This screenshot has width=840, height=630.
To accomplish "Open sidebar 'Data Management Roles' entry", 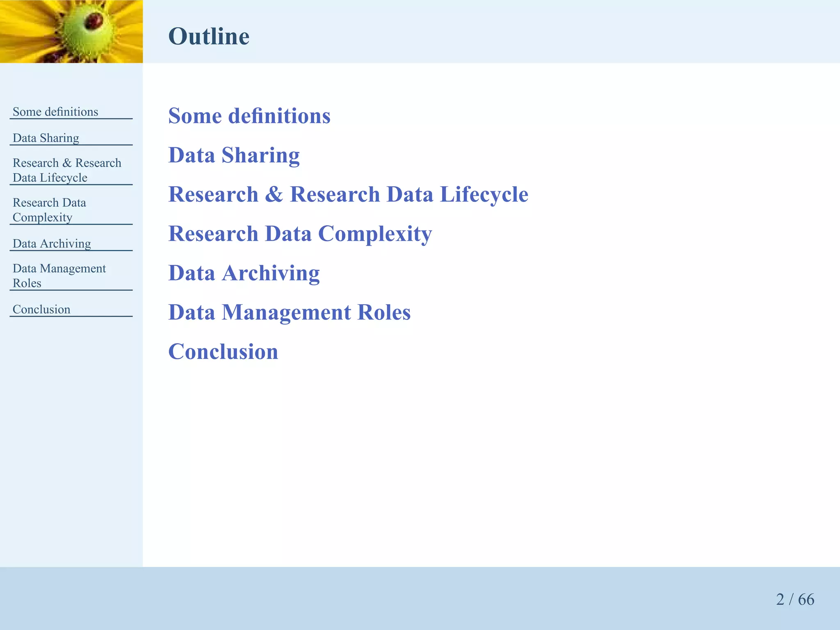I will click(59, 276).
